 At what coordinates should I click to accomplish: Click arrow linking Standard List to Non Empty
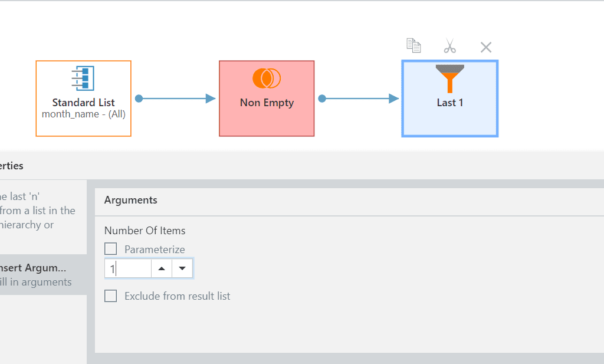177,99
